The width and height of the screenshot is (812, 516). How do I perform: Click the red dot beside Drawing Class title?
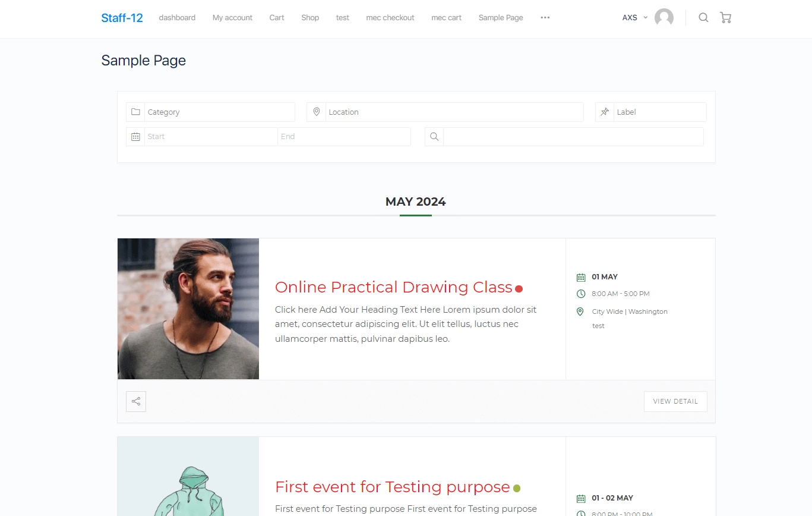519,289
